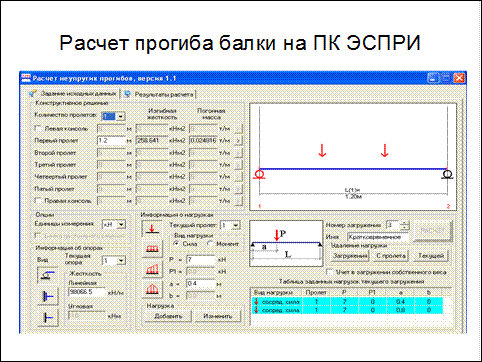Select the trapezoidal distributed load icon
The width and height of the screenshot is (482, 362).
click(152, 269)
